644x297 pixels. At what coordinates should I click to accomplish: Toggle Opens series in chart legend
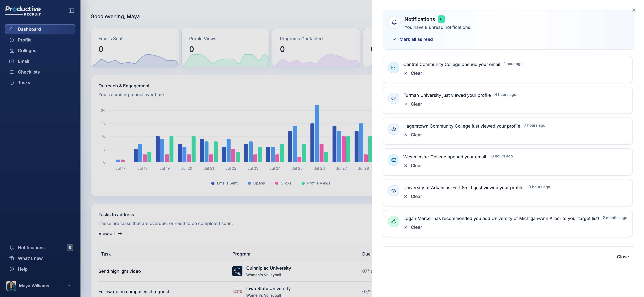coord(256,183)
